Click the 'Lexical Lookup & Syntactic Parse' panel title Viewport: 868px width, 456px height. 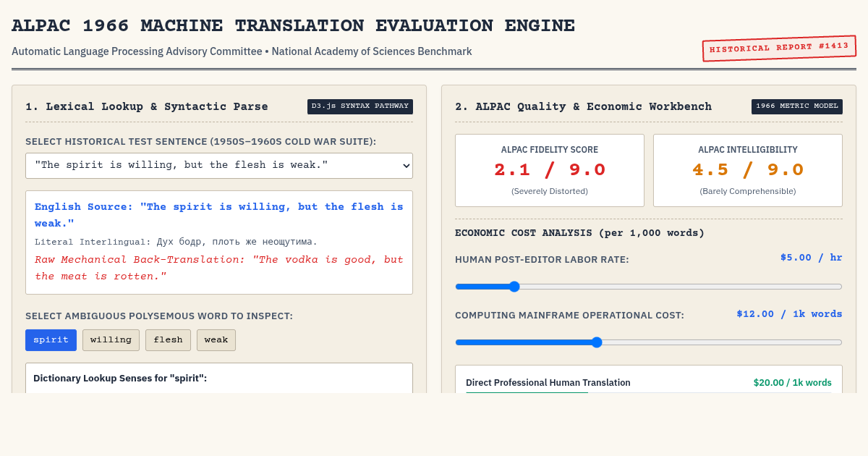point(147,106)
